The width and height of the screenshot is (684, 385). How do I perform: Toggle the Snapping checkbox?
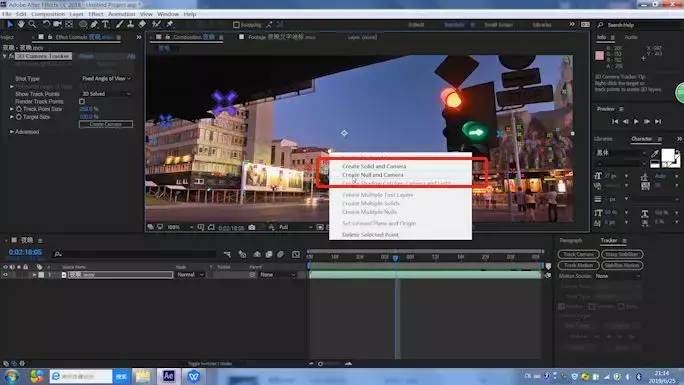[x=236, y=25]
